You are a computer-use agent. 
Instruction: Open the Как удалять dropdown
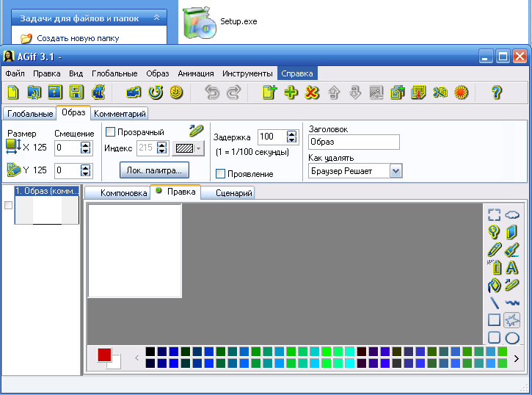[x=396, y=170]
